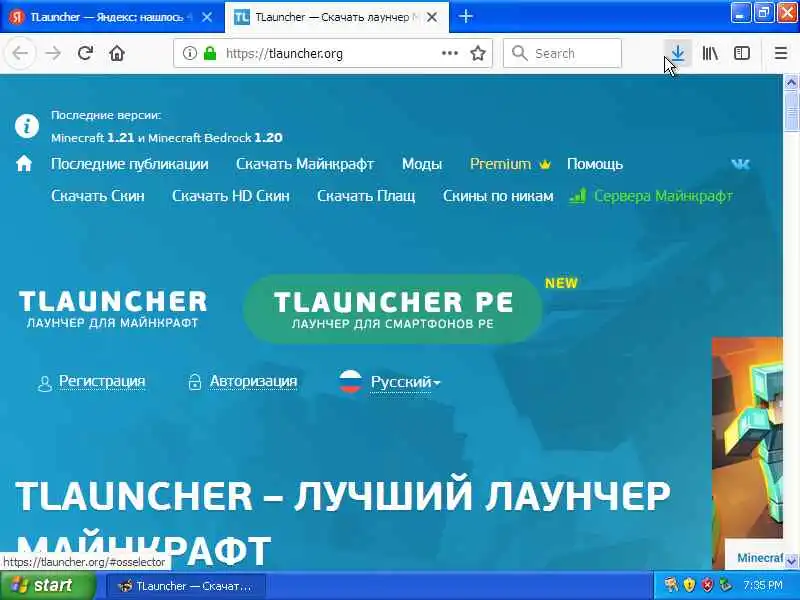Viewport: 800px width, 600px height.
Task: Reload the current page
Action: (x=85, y=53)
